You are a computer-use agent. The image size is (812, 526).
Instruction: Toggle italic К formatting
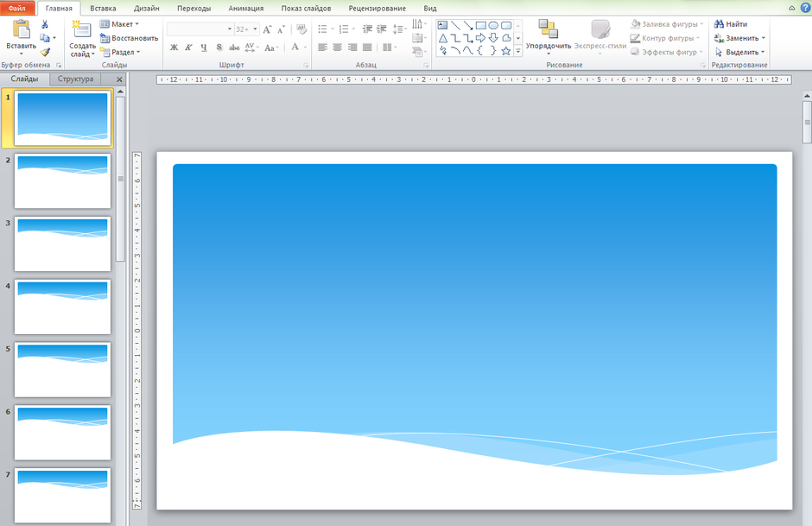pos(188,48)
